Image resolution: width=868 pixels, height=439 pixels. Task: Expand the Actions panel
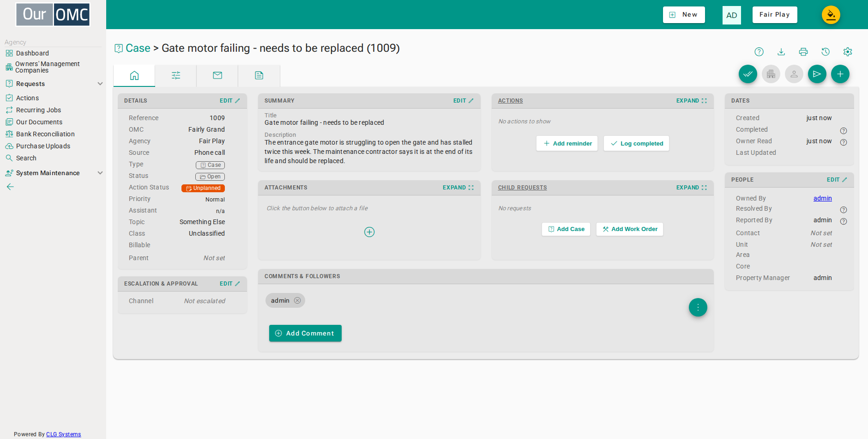[691, 101]
